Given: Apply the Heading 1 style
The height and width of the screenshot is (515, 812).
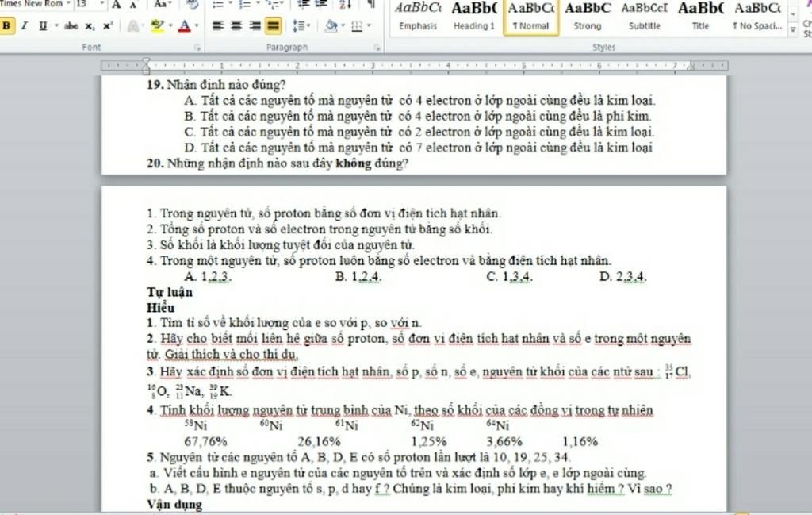Looking at the screenshot, I should 474,16.
